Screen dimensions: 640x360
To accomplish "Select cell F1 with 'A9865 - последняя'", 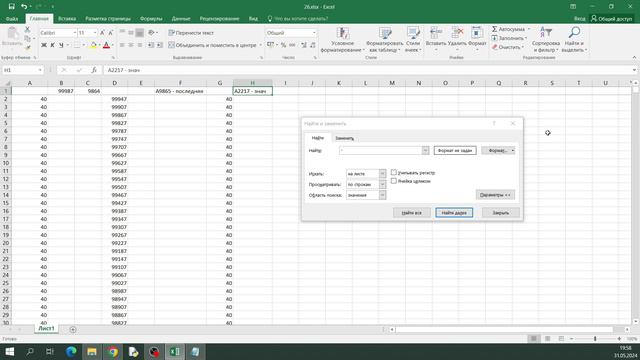I will [x=180, y=91].
